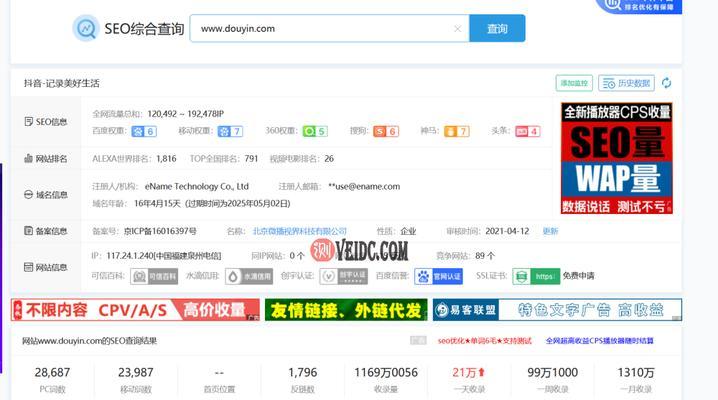Image resolution: width=718 pixels, height=400 pixels.
Task: Click the 反链数 value 1,796
Action: click(303, 373)
